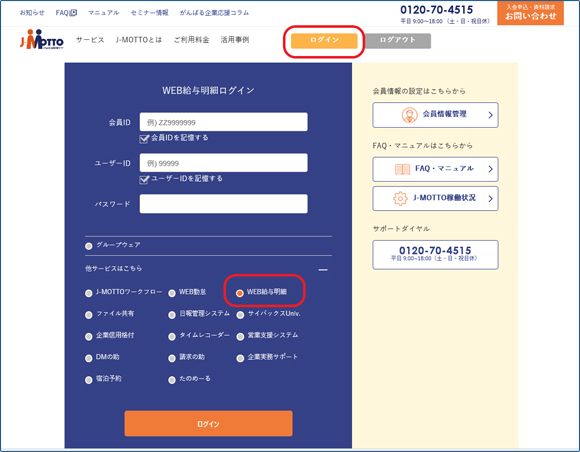Select the 企業信用格付 radio button
Viewport: 580px width, 452px height.
[88, 337]
